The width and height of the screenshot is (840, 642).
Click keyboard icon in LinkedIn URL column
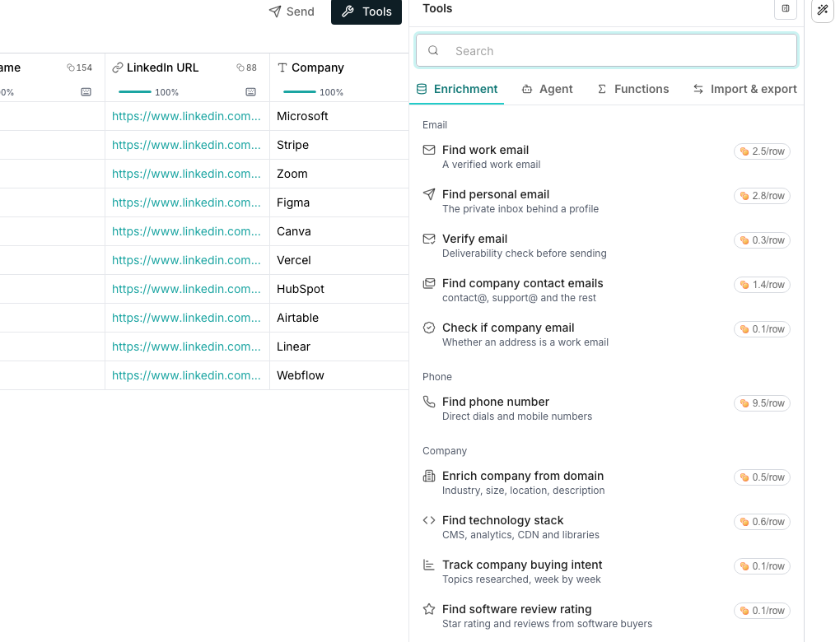[x=250, y=92]
